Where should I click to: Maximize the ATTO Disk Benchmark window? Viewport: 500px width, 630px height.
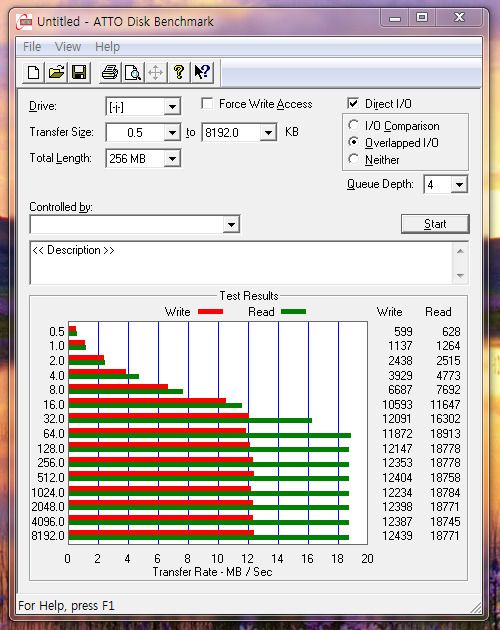click(422, 18)
